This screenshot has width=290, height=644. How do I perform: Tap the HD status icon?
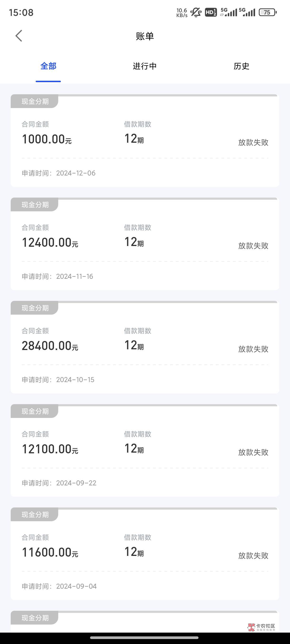point(211,12)
